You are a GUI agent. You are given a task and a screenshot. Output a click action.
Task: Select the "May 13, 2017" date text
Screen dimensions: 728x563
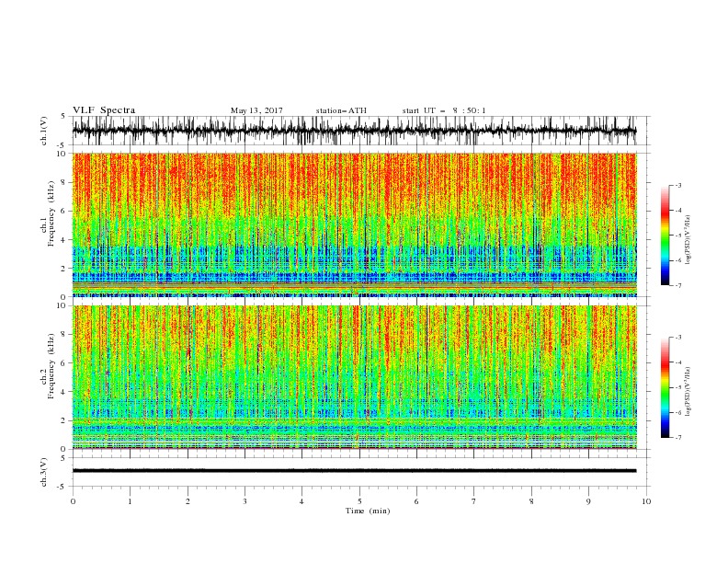tap(256, 110)
